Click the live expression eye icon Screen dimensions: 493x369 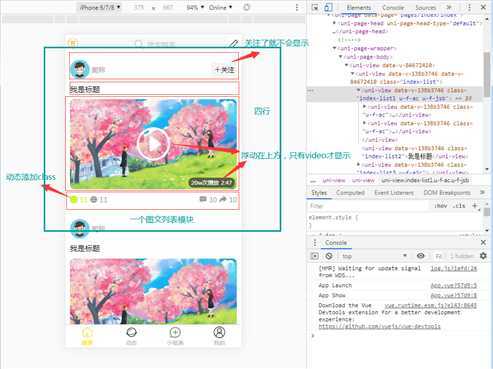(x=421, y=256)
